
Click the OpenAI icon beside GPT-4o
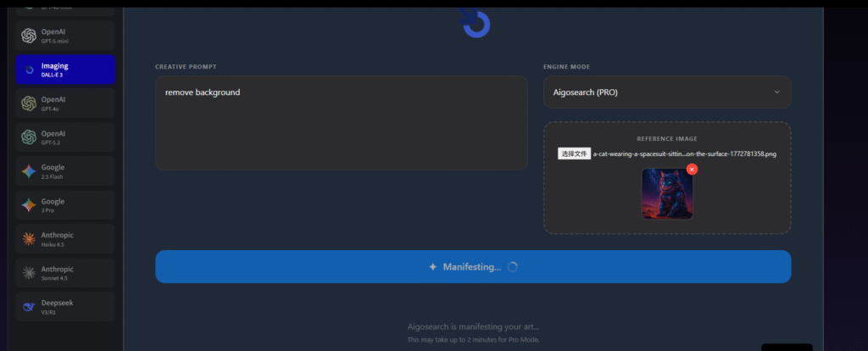[29, 103]
